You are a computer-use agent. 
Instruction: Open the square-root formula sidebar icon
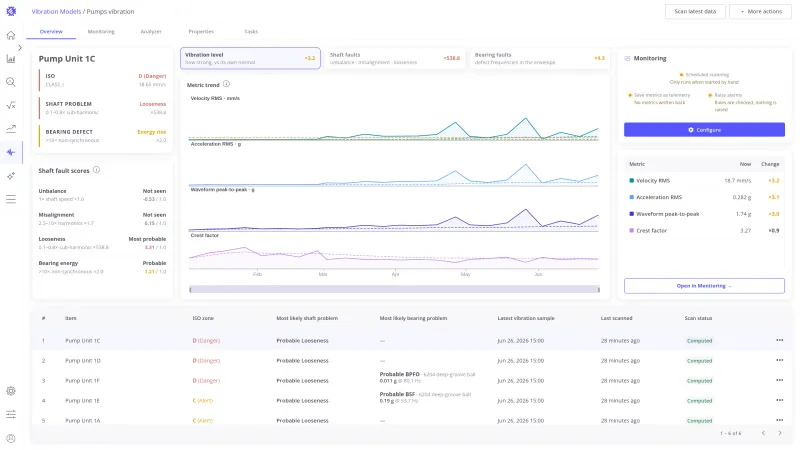click(11, 105)
